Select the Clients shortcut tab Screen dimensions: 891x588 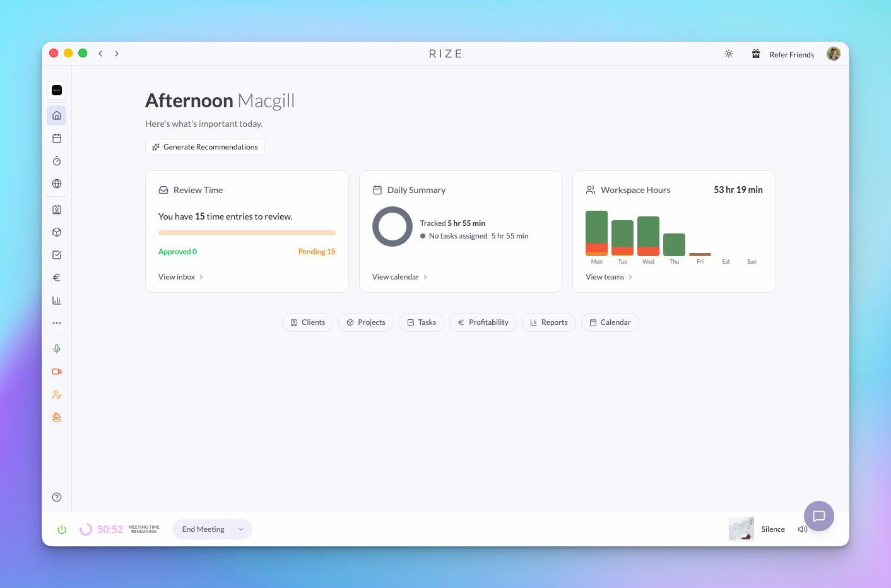coord(307,322)
